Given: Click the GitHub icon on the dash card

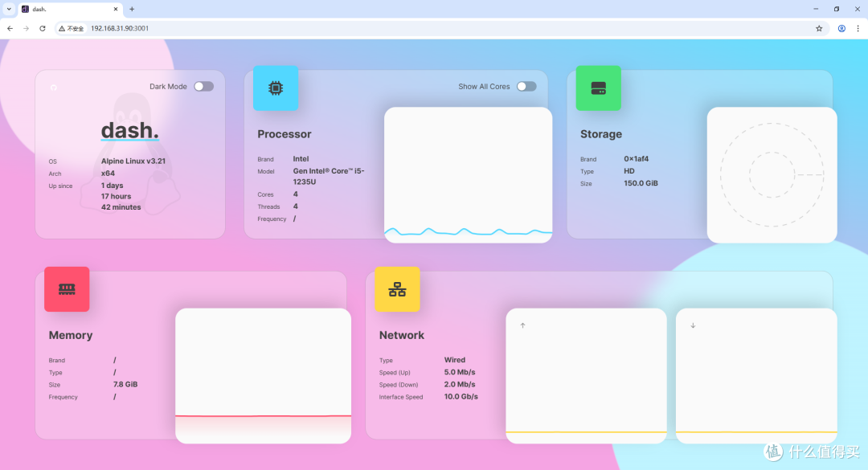Looking at the screenshot, I should tap(53, 88).
